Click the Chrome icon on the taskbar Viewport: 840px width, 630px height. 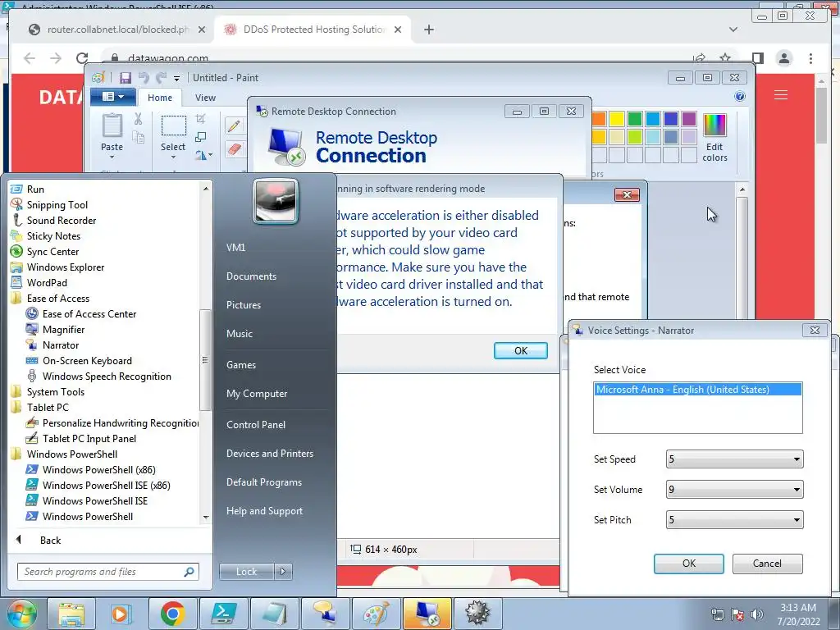point(172,614)
